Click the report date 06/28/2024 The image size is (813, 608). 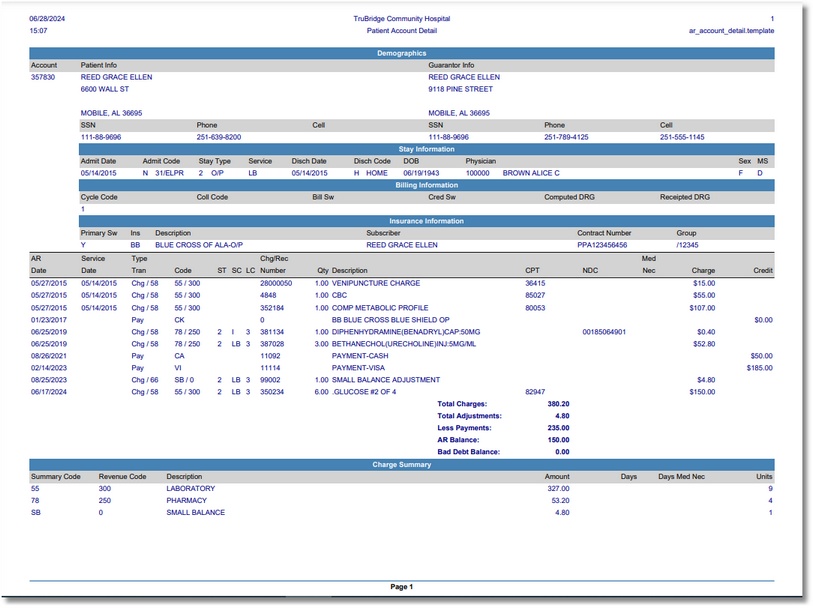pyautogui.click(x=47, y=19)
